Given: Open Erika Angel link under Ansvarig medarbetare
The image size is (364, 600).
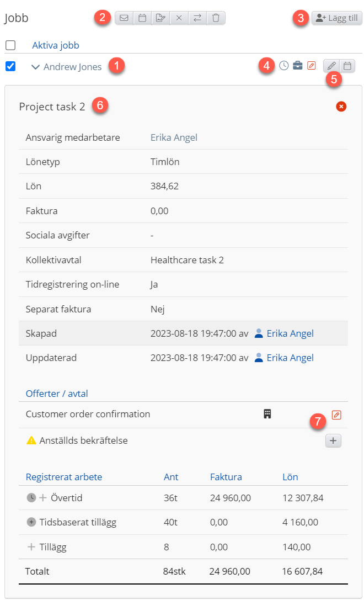Looking at the screenshot, I should click(x=174, y=137).
